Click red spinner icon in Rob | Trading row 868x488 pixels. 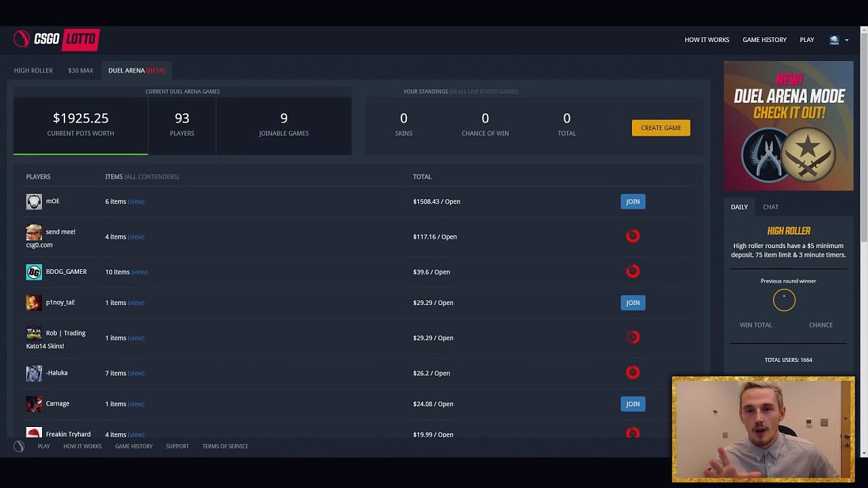coord(633,337)
